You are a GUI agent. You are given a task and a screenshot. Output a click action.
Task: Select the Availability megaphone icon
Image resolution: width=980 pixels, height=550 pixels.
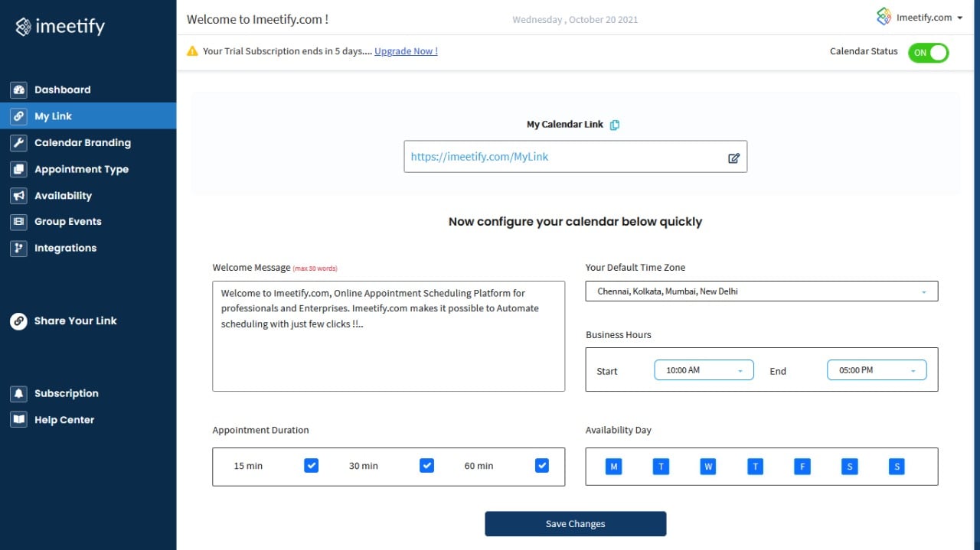[18, 195]
